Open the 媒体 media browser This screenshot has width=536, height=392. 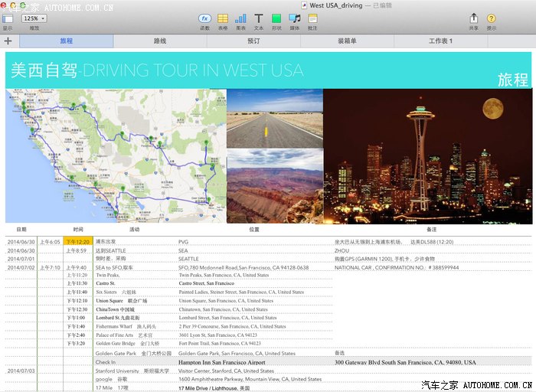(x=295, y=18)
